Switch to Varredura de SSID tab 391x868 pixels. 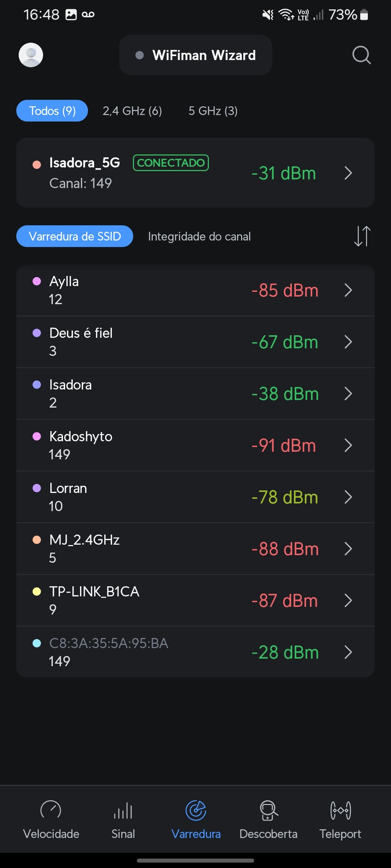tap(75, 237)
